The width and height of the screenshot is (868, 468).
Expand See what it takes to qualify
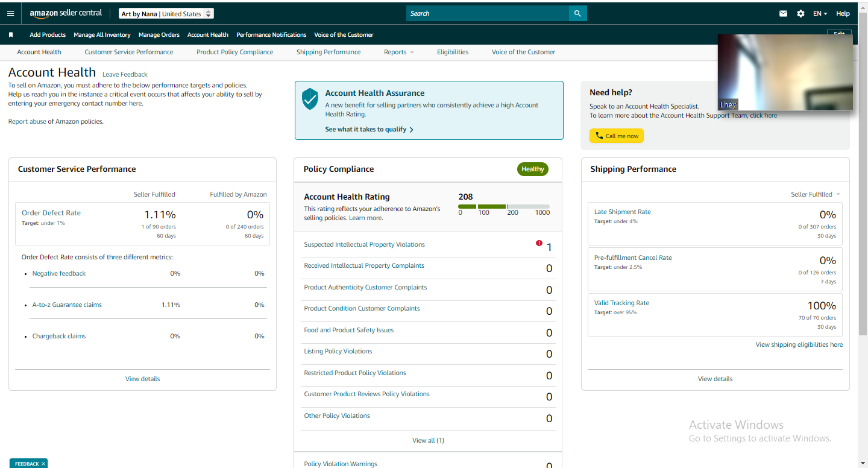[369, 129]
